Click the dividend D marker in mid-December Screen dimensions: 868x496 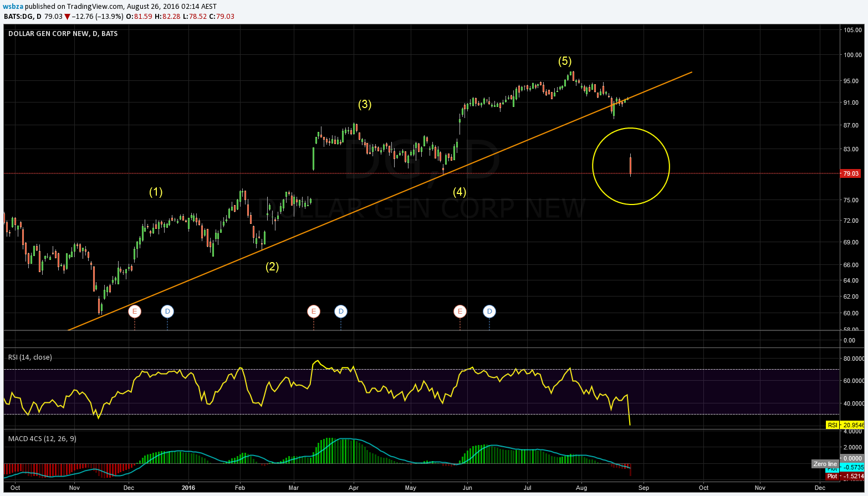167,311
